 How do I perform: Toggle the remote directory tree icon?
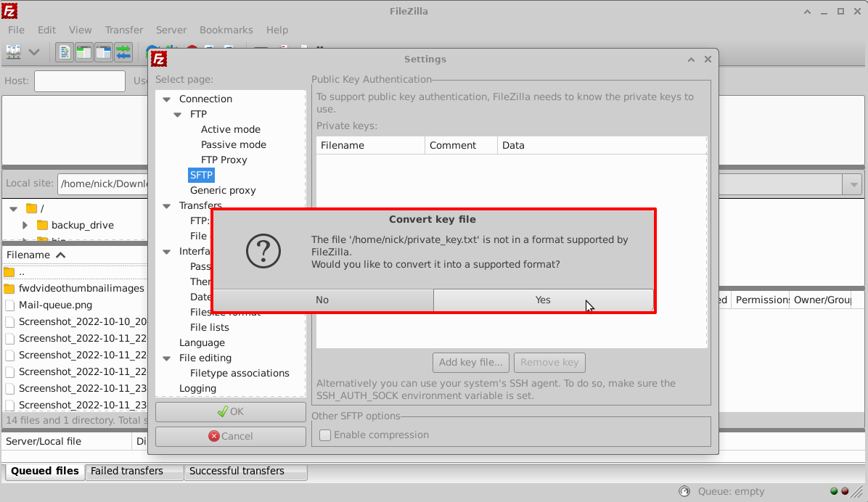(104, 52)
